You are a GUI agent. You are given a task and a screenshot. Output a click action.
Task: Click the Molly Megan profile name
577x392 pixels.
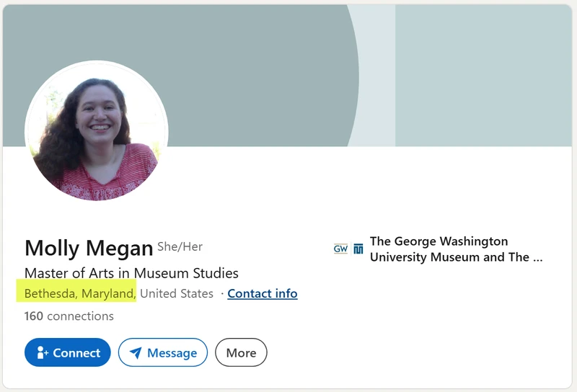point(89,248)
